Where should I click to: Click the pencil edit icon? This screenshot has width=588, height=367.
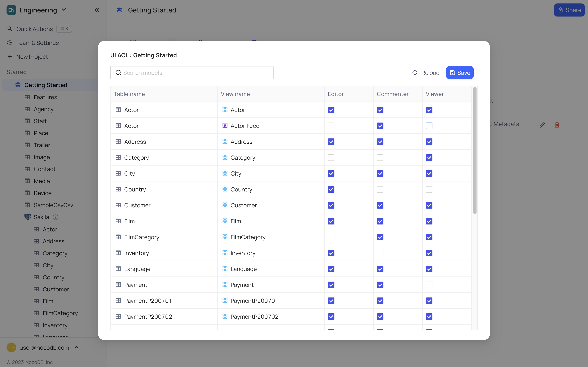[542, 125]
